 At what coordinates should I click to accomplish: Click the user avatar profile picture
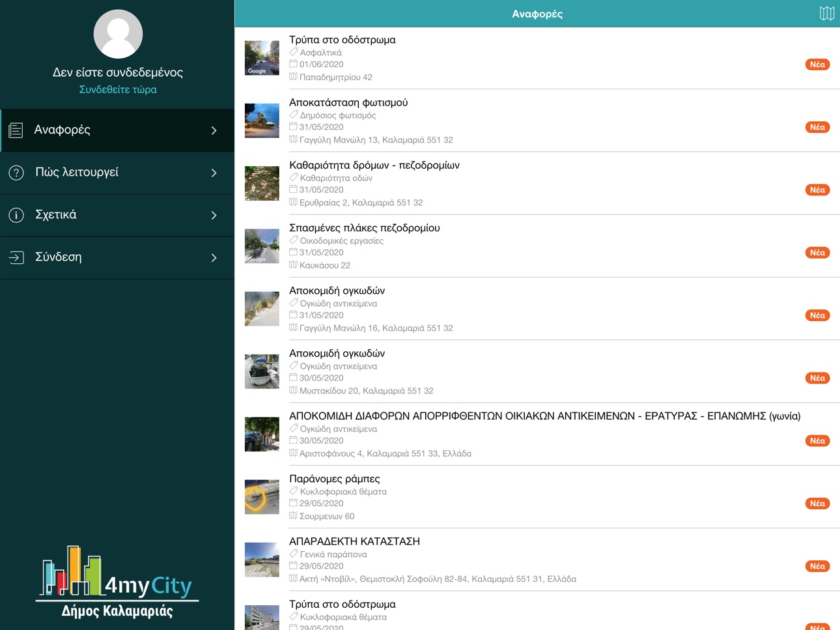pyautogui.click(x=118, y=34)
